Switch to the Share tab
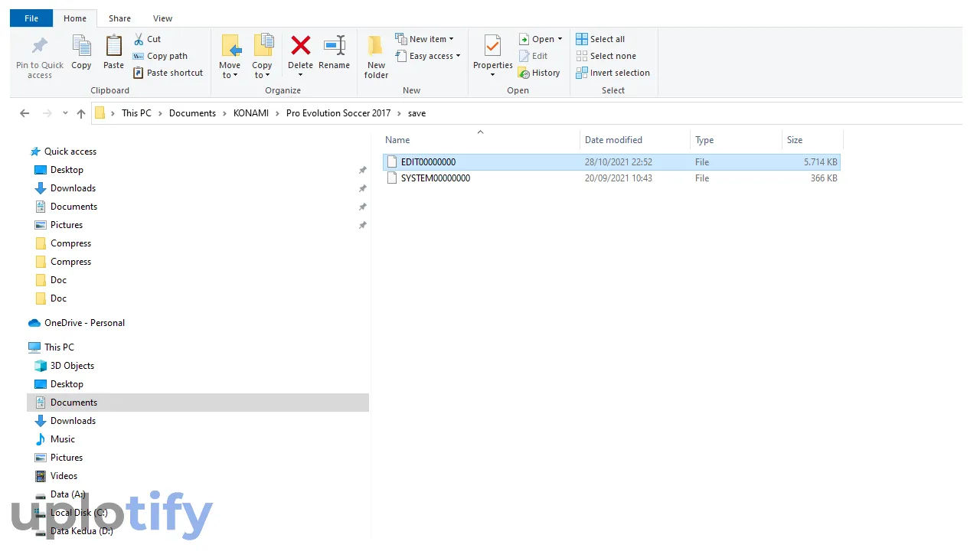 click(119, 18)
